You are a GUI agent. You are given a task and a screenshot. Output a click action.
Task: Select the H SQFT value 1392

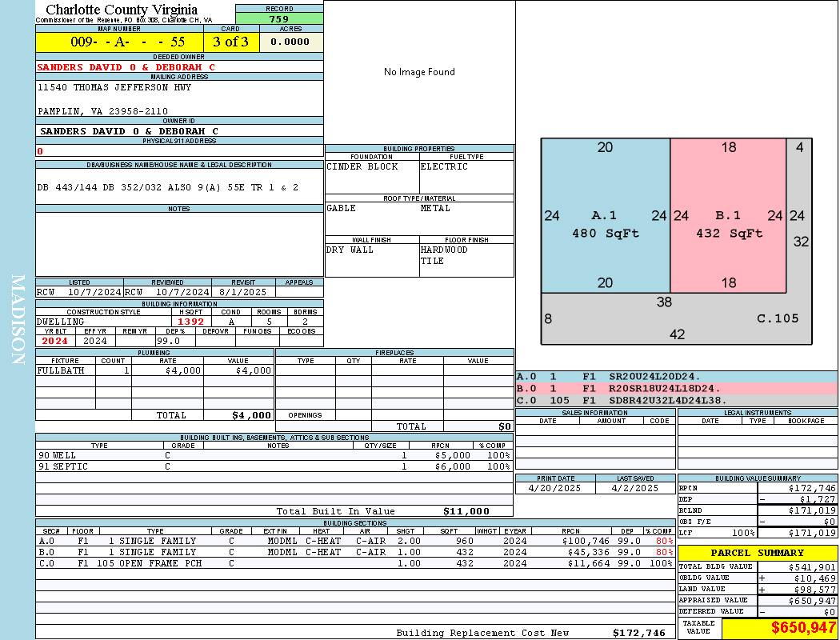coord(190,322)
